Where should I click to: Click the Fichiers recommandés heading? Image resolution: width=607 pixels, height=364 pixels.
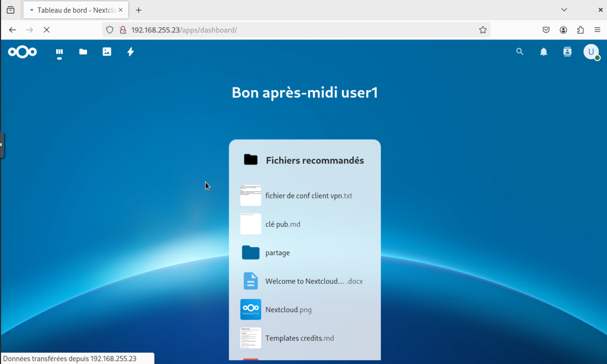pos(315,160)
